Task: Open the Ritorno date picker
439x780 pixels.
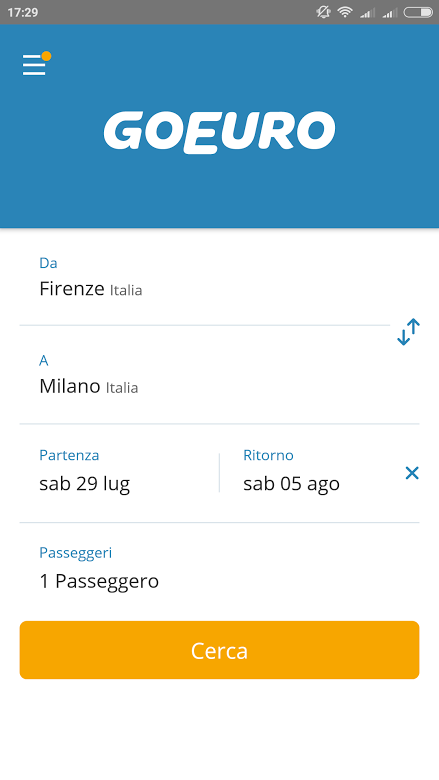Action: pyautogui.click(x=311, y=473)
